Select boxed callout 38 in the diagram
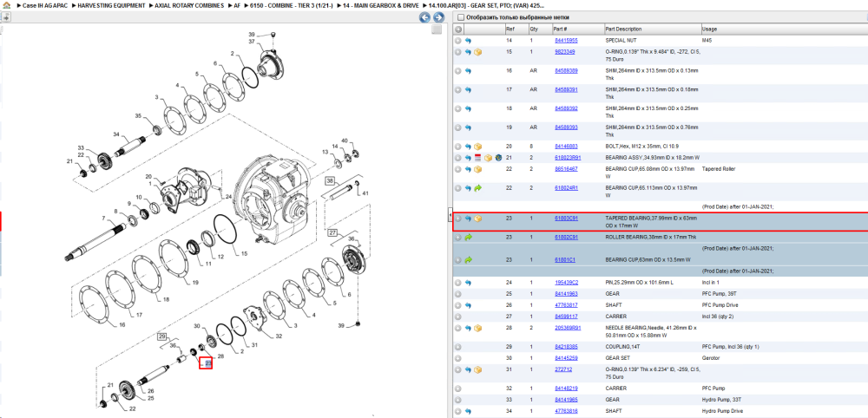Image resolution: width=868 pixels, height=418 pixels. [331, 180]
